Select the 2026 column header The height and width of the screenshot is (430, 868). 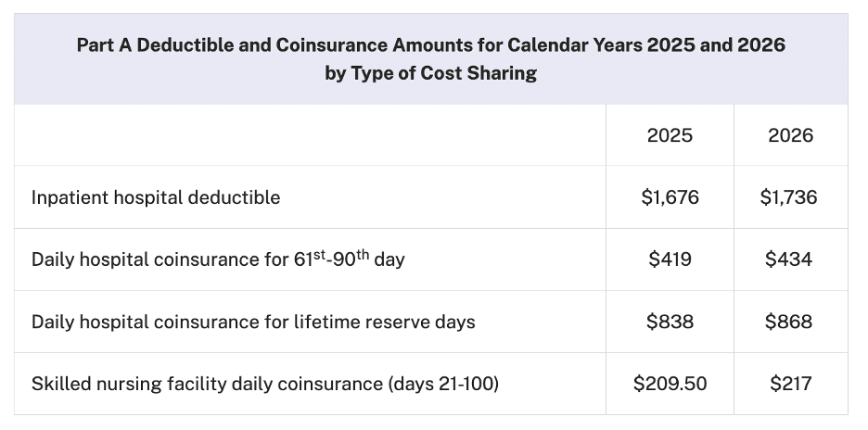(x=790, y=135)
